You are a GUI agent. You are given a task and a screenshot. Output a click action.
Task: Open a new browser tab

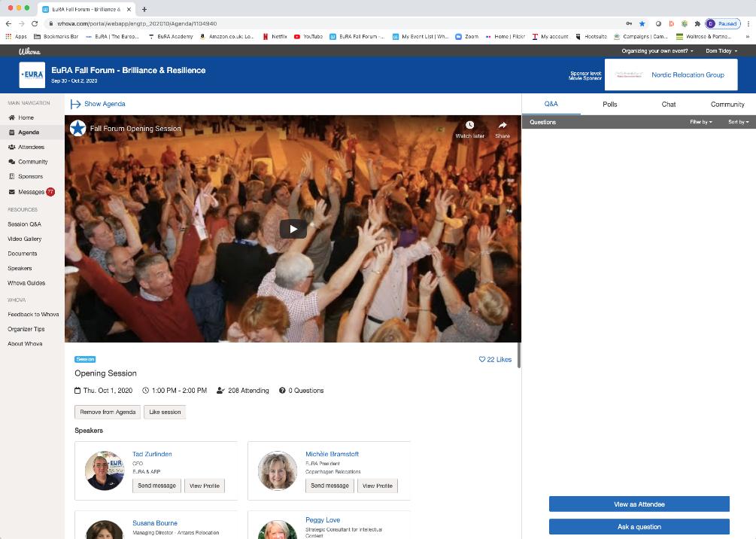pyautogui.click(x=144, y=9)
